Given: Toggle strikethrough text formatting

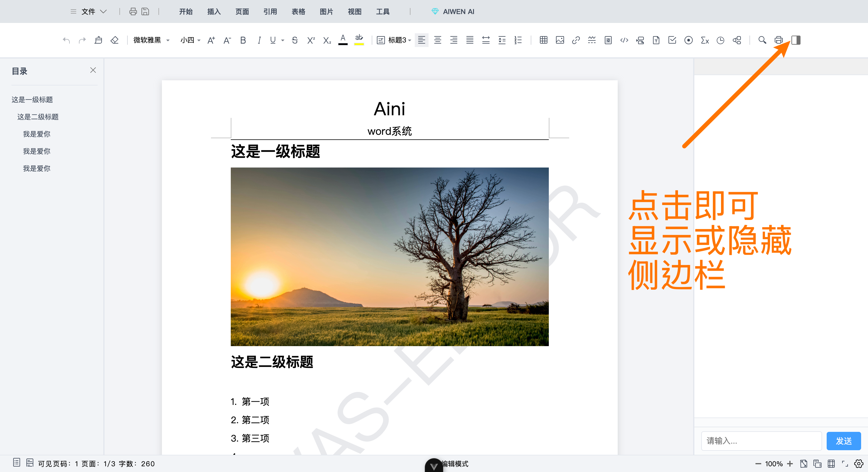Looking at the screenshot, I should pos(294,40).
